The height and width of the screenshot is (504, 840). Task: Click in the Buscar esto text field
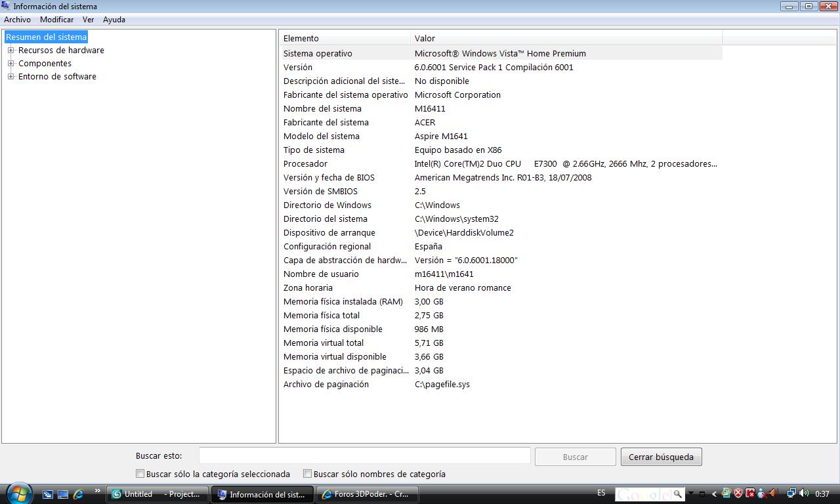364,455
